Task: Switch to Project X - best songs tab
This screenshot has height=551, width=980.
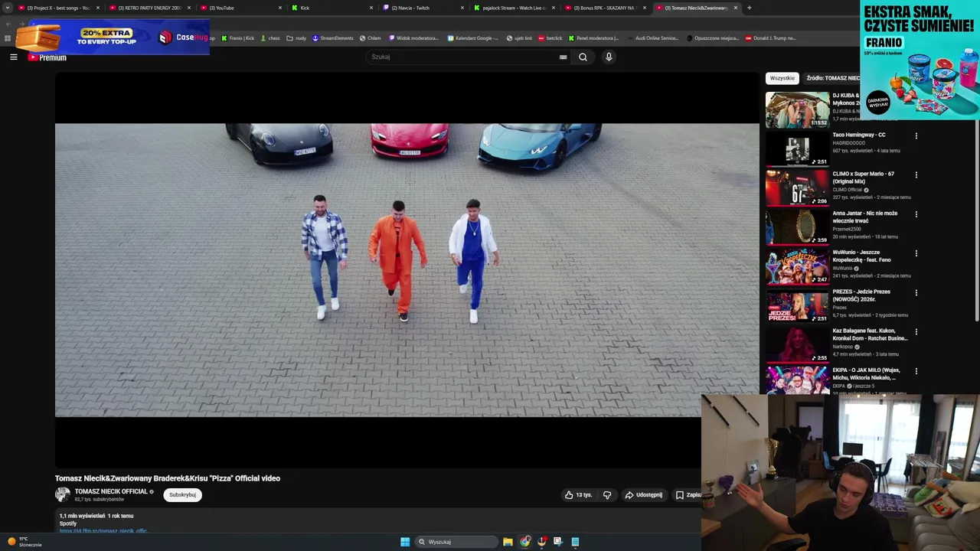Action: [x=58, y=8]
